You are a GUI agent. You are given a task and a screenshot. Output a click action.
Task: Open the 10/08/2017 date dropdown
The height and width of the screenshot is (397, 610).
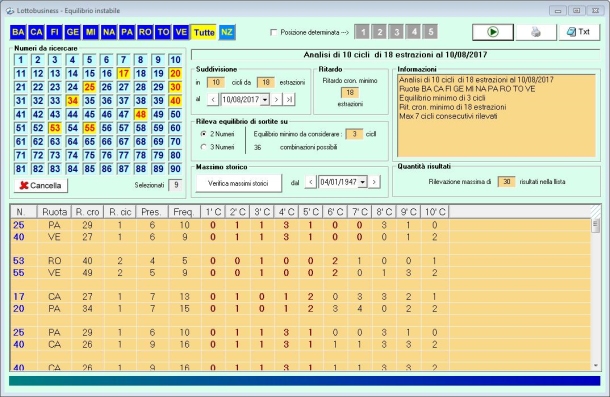point(265,100)
